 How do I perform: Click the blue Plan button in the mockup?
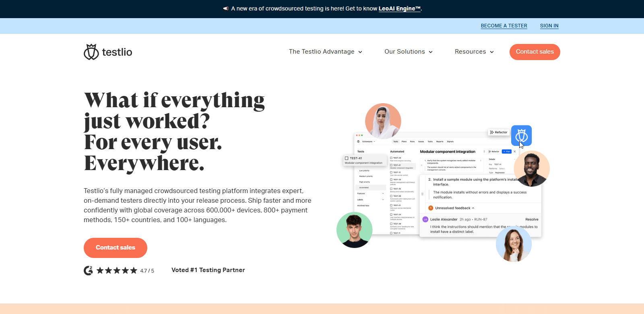[x=507, y=152]
